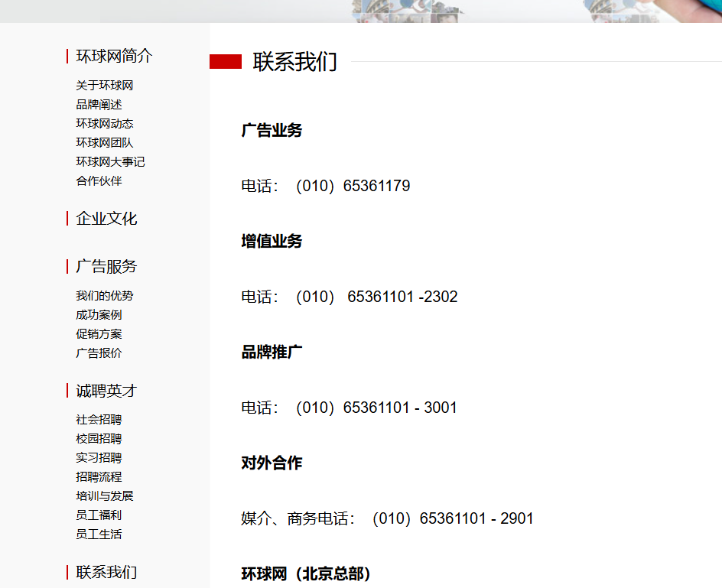
Task: Click the 社会招聘 hiring link
Action: click(x=98, y=419)
